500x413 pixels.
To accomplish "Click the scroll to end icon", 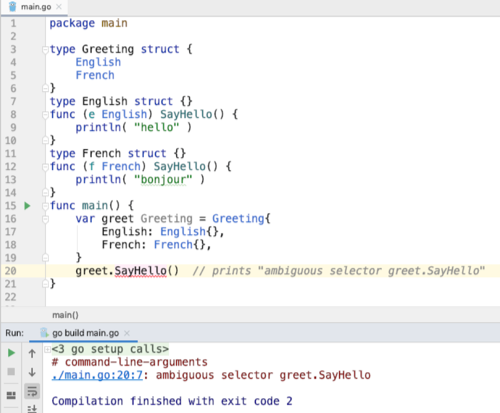I will 32,409.
